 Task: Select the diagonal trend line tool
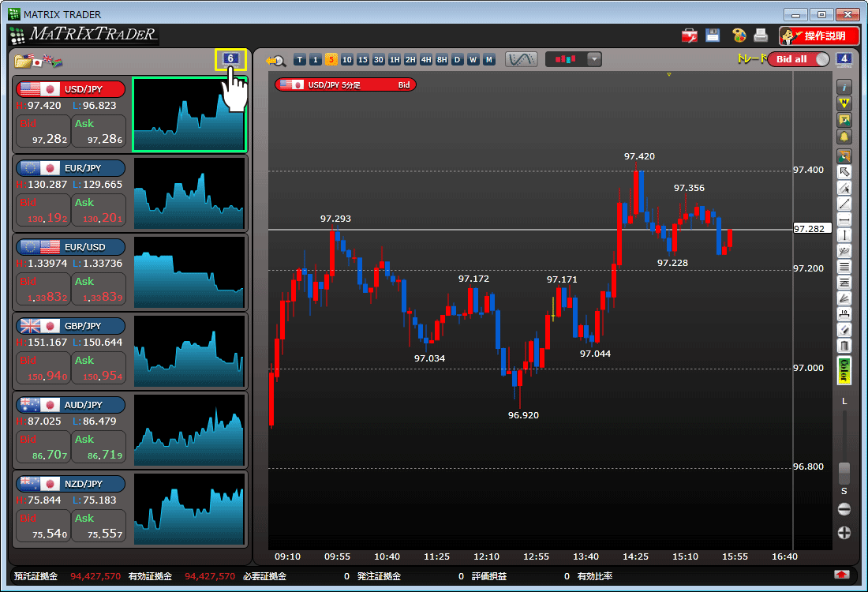click(x=844, y=204)
